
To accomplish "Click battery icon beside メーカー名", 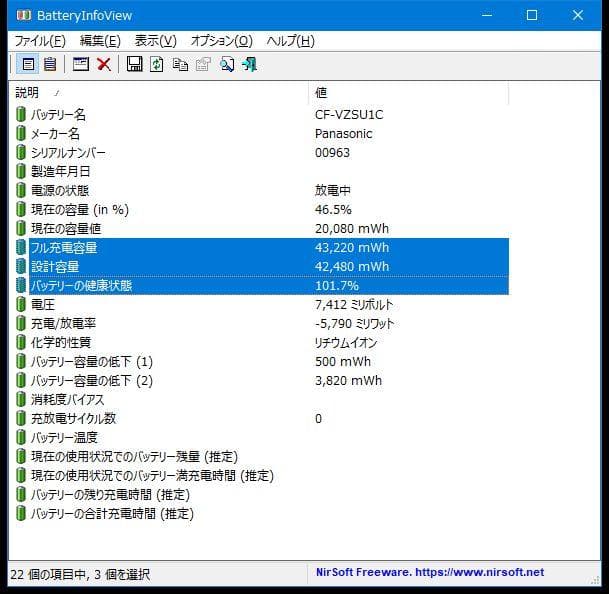I will 21,134.
